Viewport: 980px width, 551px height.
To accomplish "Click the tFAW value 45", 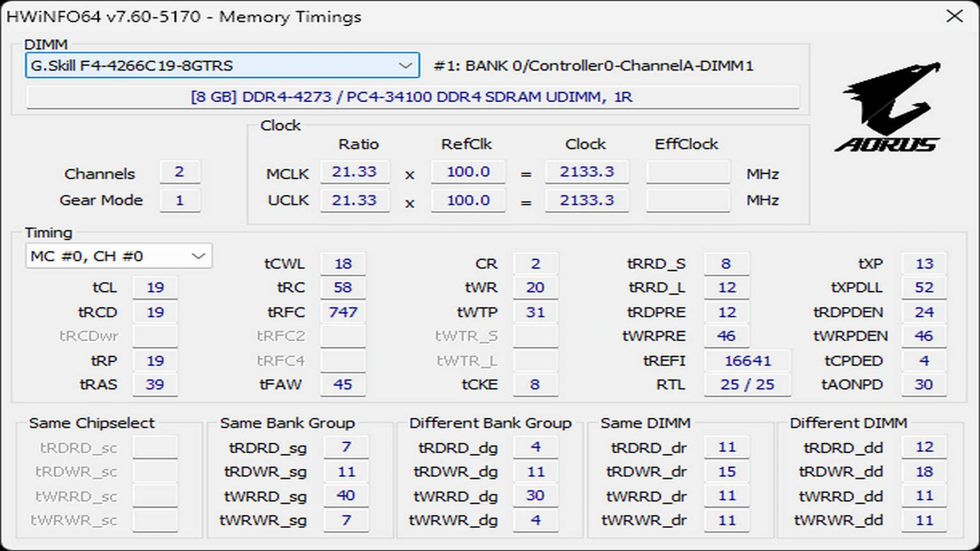I will 343,385.
